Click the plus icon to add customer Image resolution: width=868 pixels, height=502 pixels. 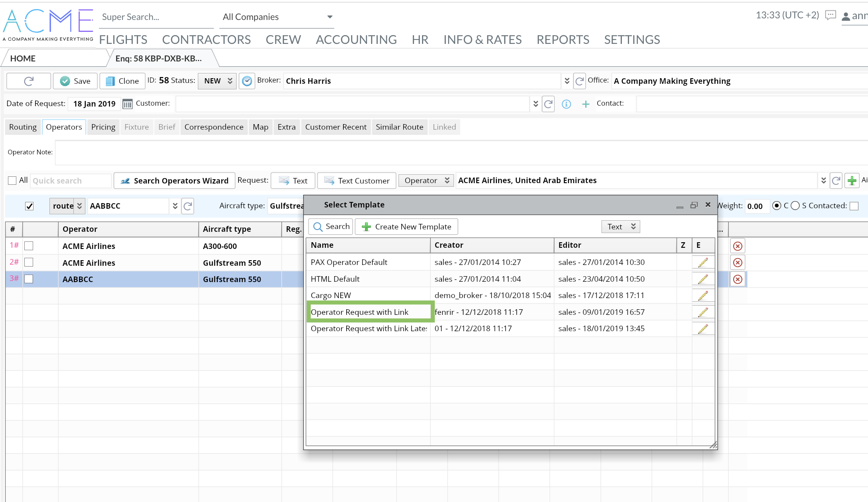[x=585, y=104]
